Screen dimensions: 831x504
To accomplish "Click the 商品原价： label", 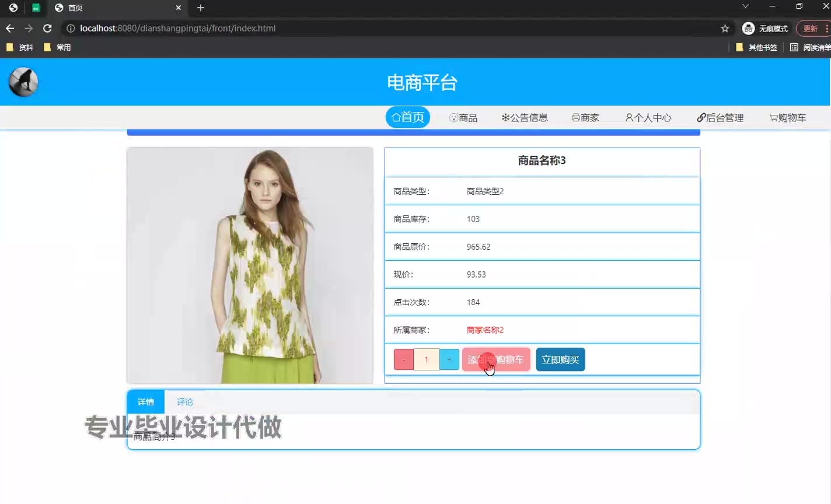I will 411,247.
